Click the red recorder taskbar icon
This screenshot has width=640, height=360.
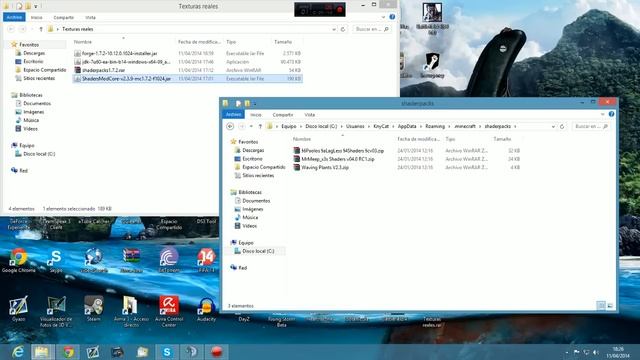pyautogui.click(x=216, y=352)
